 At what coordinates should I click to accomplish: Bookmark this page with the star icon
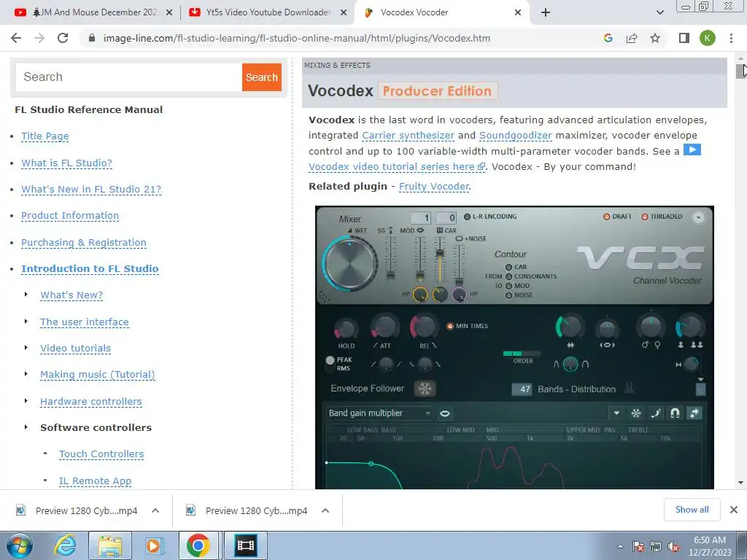[x=655, y=38]
